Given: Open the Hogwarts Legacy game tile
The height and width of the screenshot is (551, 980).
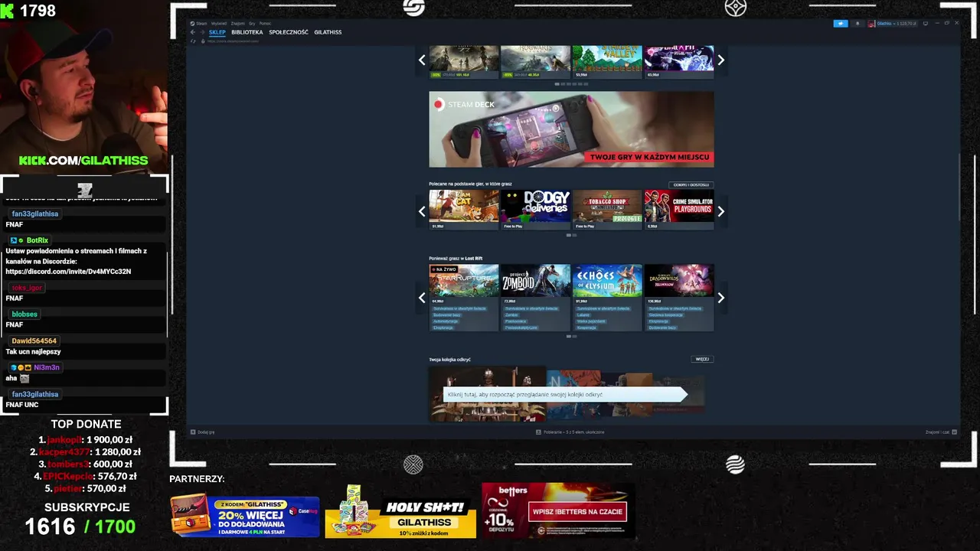Looking at the screenshot, I should point(536,62).
